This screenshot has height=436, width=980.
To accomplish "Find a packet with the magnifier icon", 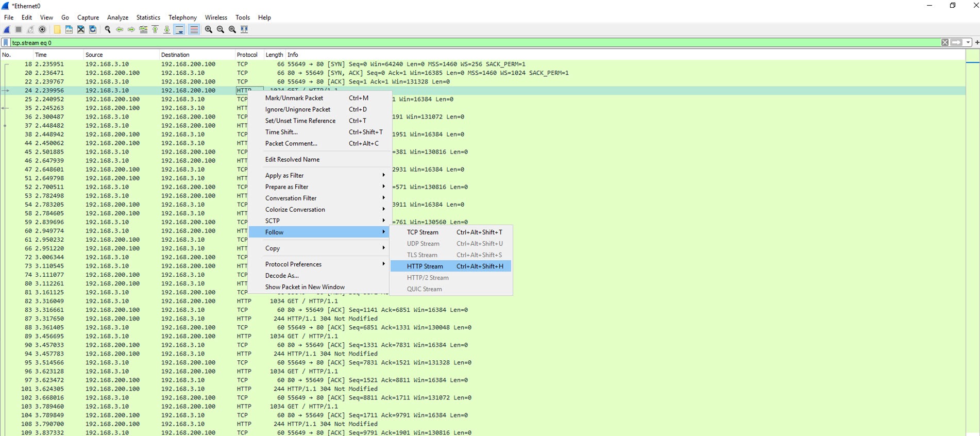I will tap(108, 29).
